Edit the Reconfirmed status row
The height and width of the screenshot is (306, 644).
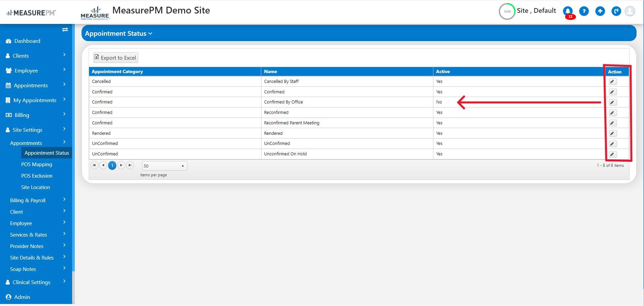pyautogui.click(x=612, y=113)
